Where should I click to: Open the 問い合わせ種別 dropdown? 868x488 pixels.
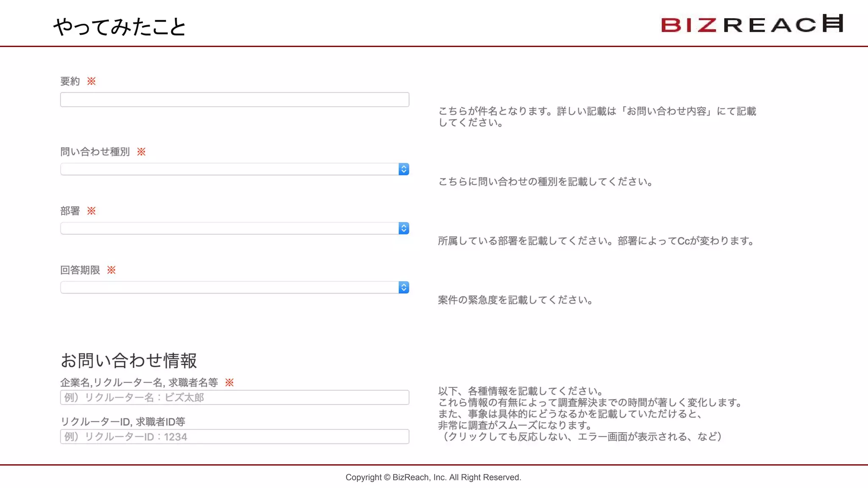click(x=234, y=169)
